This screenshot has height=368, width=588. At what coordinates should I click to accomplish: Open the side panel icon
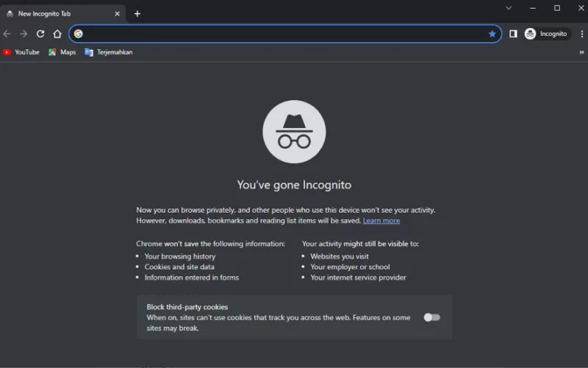513,34
